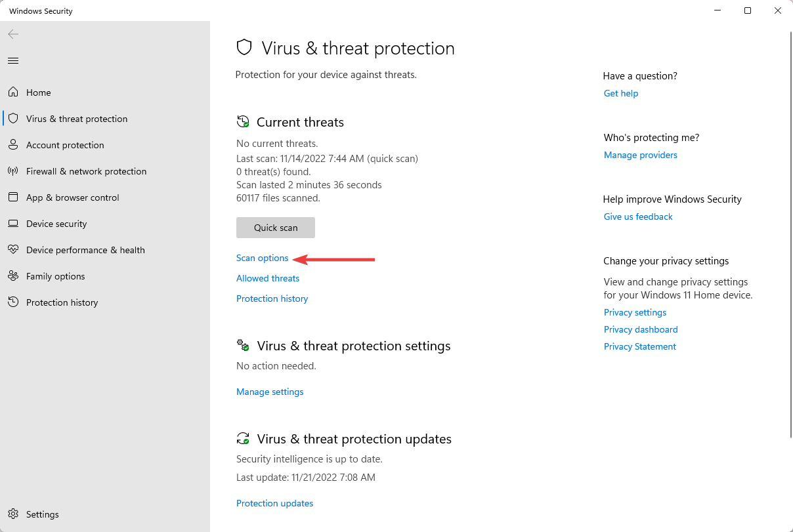Viewport: 793px width, 532px height.
Task: Start a Quick scan
Action: tap(276, 228)
